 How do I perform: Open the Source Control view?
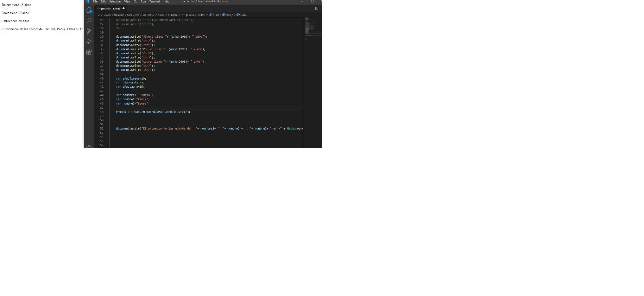point(89,31)
